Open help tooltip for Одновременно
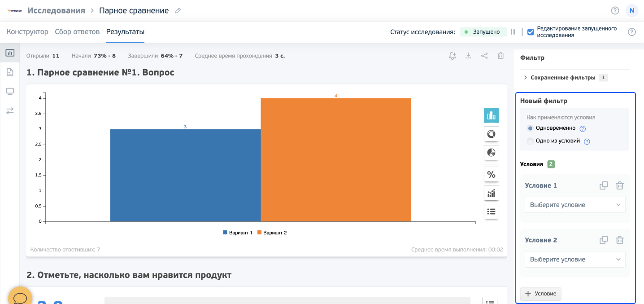Viewport: 644px width, 304px height. tap(583, 129)
